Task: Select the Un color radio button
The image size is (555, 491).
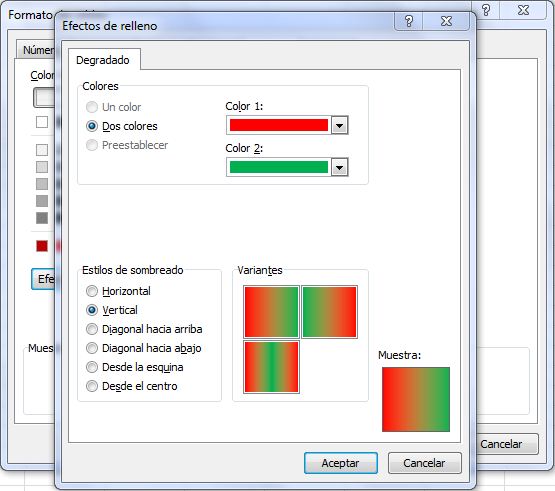Action: click(92, 107)
